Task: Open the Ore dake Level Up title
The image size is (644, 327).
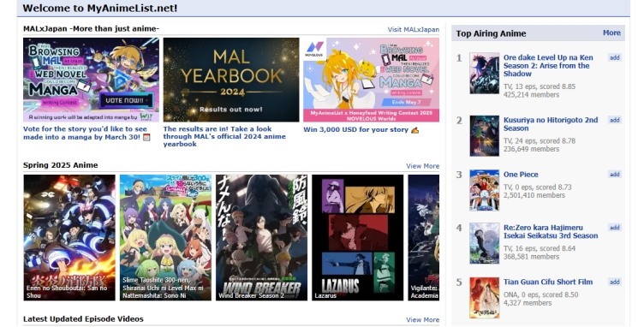Action: tap(548, 66)
